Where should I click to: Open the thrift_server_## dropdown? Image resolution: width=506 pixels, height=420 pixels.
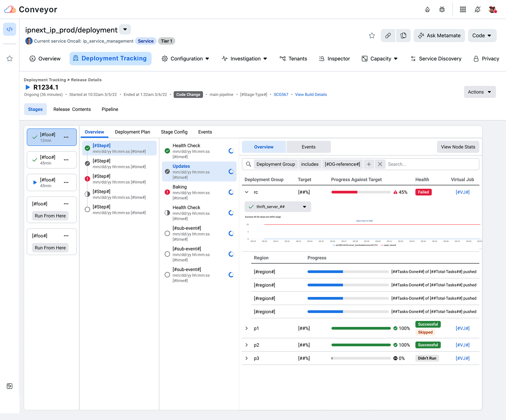tap(278, 207)
